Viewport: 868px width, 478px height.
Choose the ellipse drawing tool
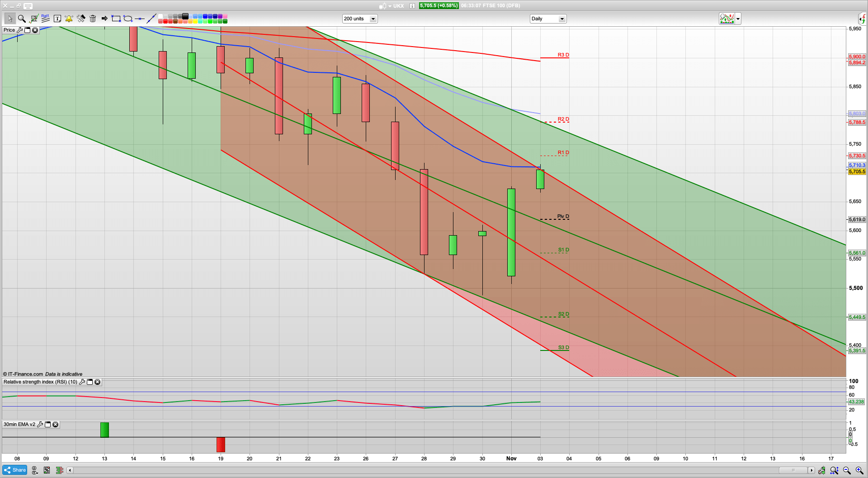pos(128,19)
